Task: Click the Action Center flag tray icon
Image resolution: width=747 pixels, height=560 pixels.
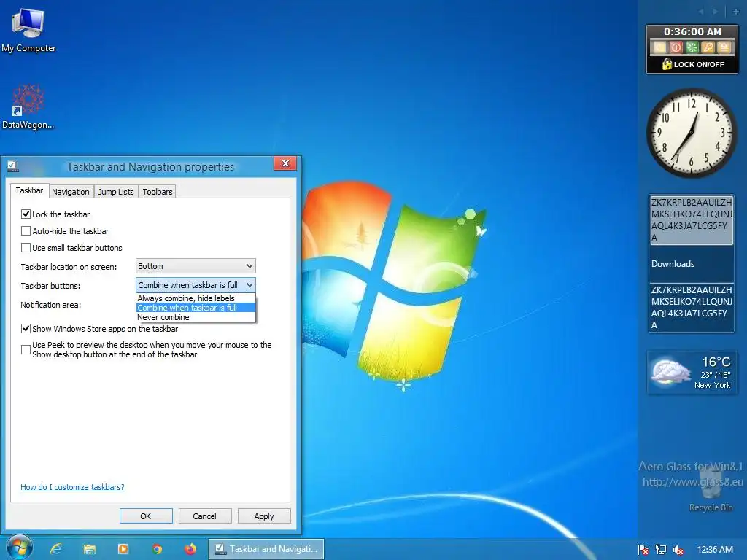Action: tap(643, 550)
